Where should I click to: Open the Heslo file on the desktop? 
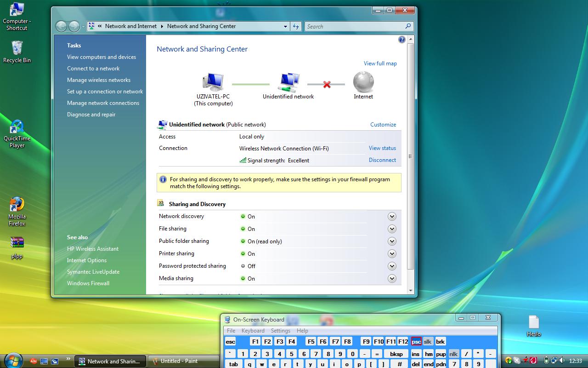tap(534, 326)
